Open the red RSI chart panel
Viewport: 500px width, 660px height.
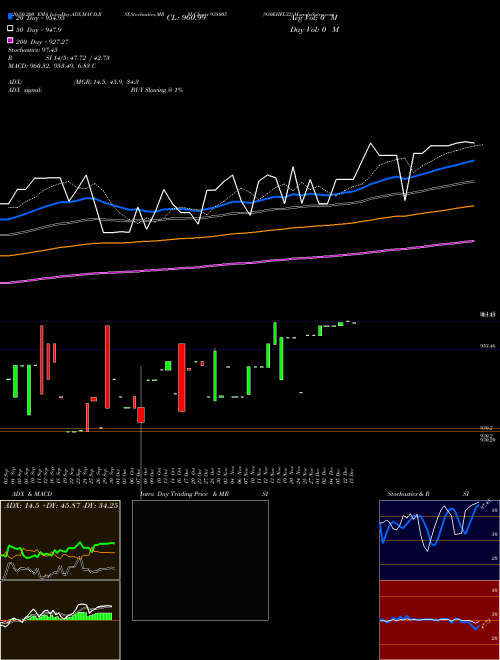click(439, 620)
